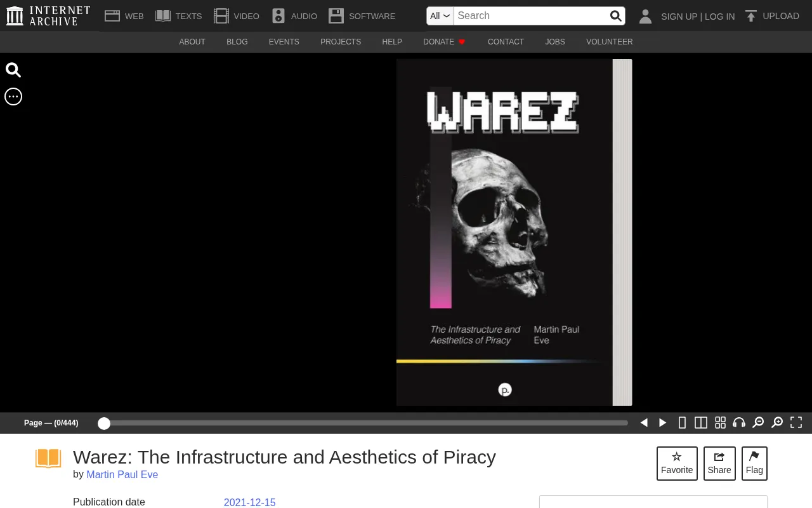Switch to two-page view
Image resolution: width=812 pixels, height=508 pixels.
pyautogui.click(x=701, y=423)
